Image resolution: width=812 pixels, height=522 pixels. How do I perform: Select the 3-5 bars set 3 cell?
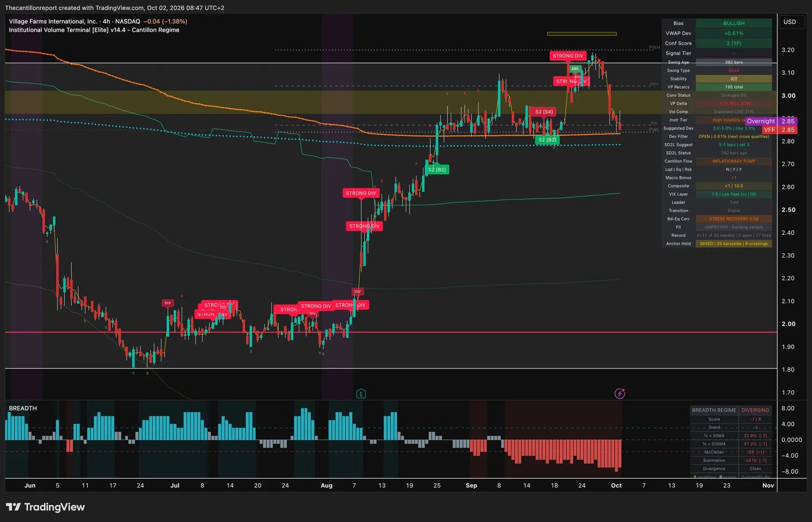coord(734,144)
